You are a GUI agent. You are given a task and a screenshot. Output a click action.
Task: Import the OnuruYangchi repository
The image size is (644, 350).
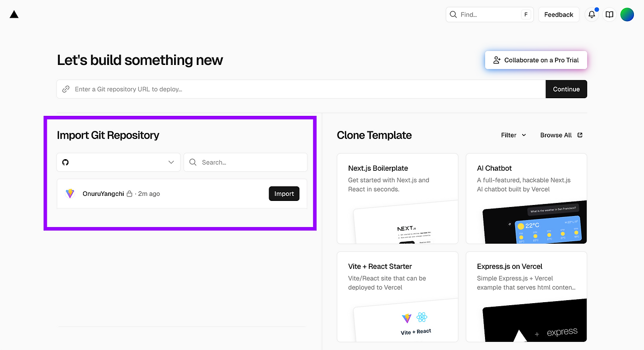point(284,193)
